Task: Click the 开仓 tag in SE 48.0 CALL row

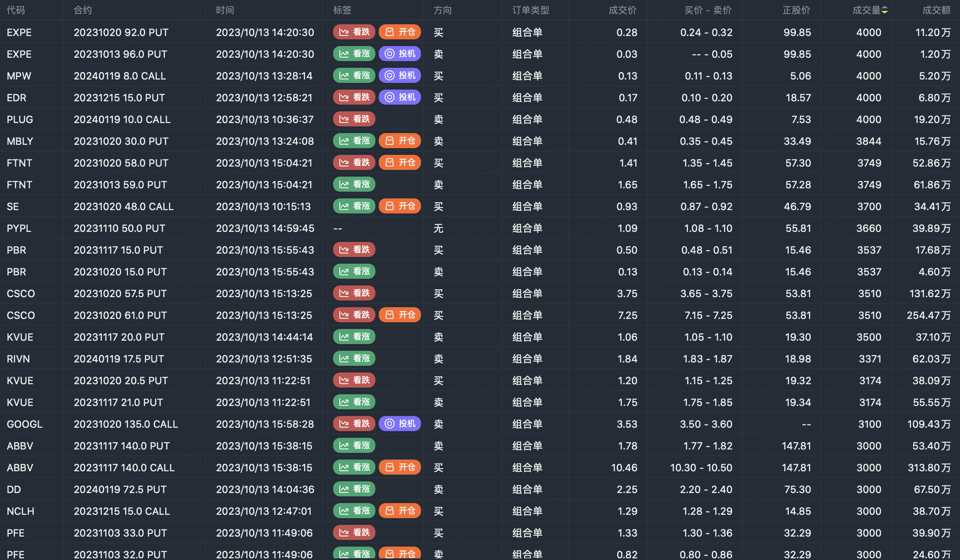Action: click(x=400, y=206)
